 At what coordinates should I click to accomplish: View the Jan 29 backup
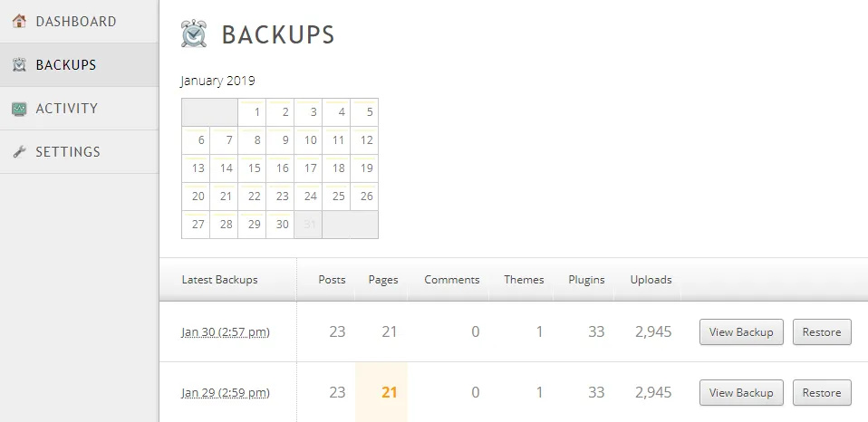(x=741, y=393)
